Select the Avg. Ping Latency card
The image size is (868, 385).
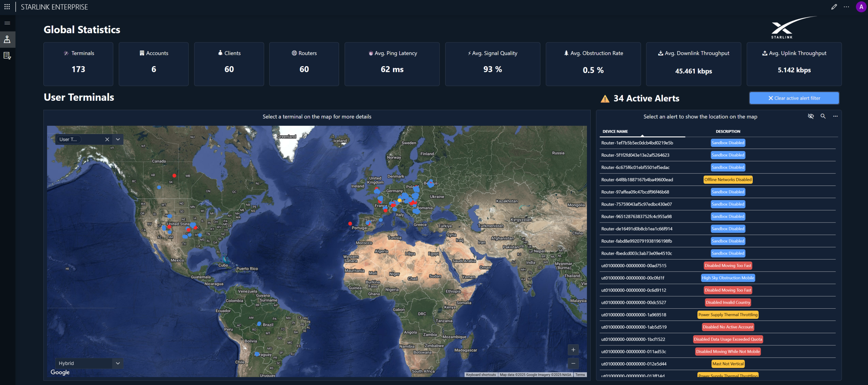point(392,64)
